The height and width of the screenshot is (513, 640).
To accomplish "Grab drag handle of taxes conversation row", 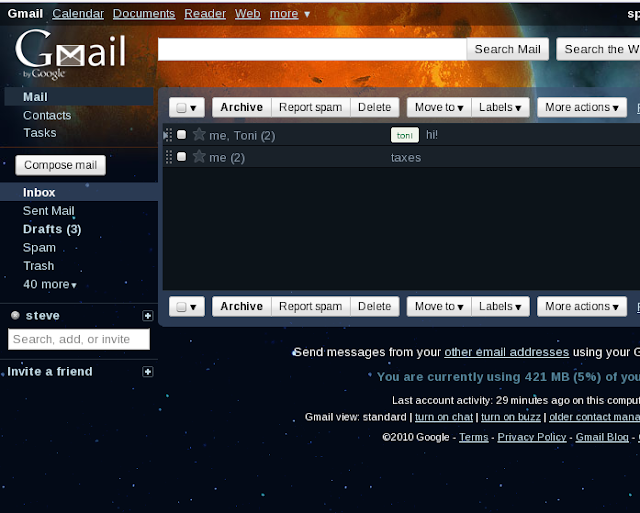I will tap(169, 157).
